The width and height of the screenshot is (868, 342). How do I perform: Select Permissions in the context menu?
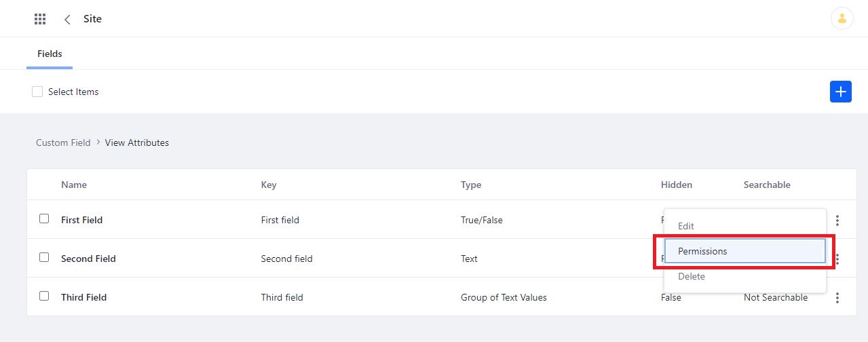[702, 251]
